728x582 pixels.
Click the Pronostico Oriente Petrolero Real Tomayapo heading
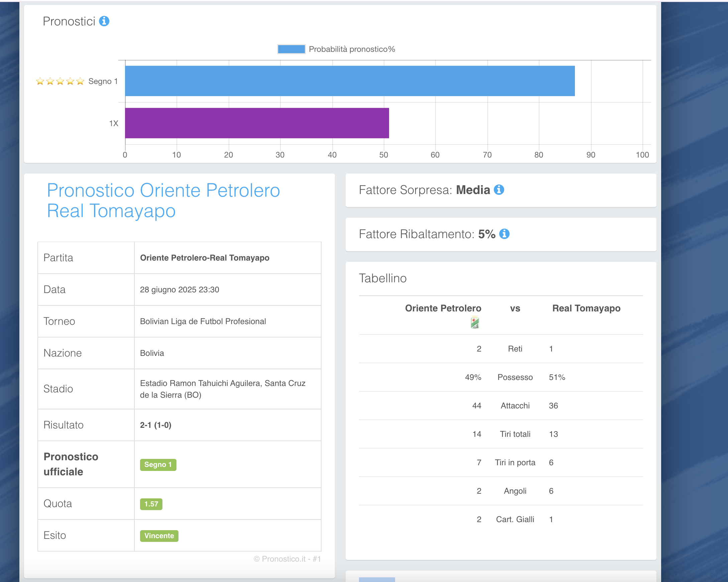tap(163, 200)
